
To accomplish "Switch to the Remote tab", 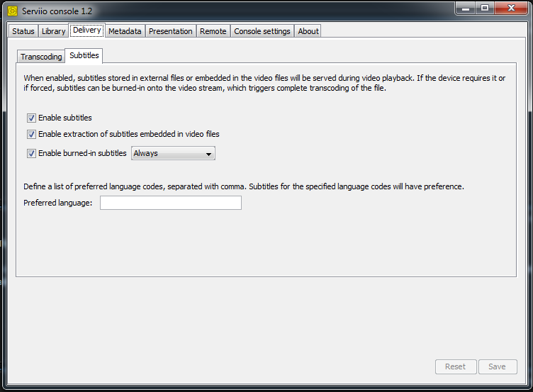I will (213, 31).
